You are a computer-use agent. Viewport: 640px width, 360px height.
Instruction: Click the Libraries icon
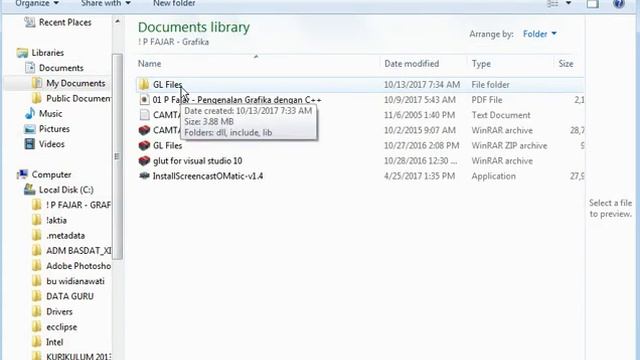22,53
